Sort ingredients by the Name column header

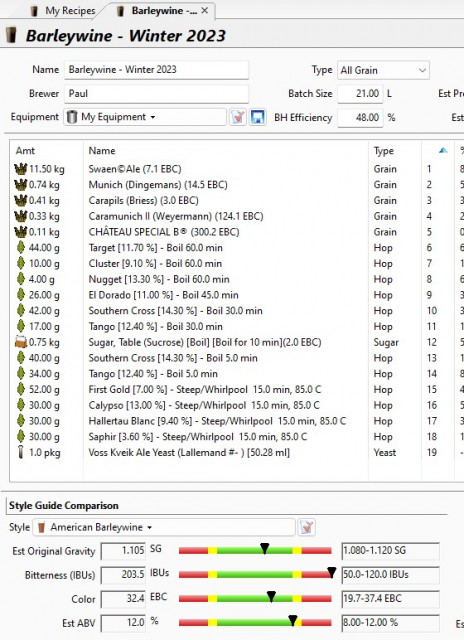102,151
